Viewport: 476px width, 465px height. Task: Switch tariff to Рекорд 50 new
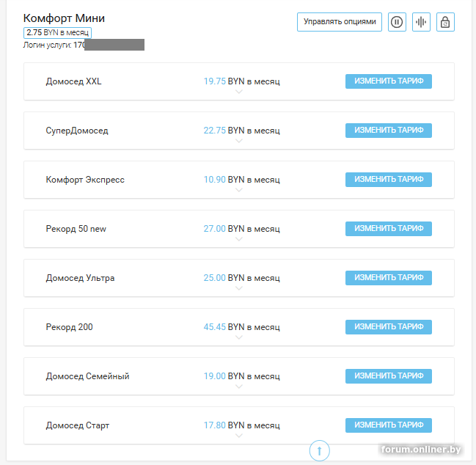(x=389, y=229)
